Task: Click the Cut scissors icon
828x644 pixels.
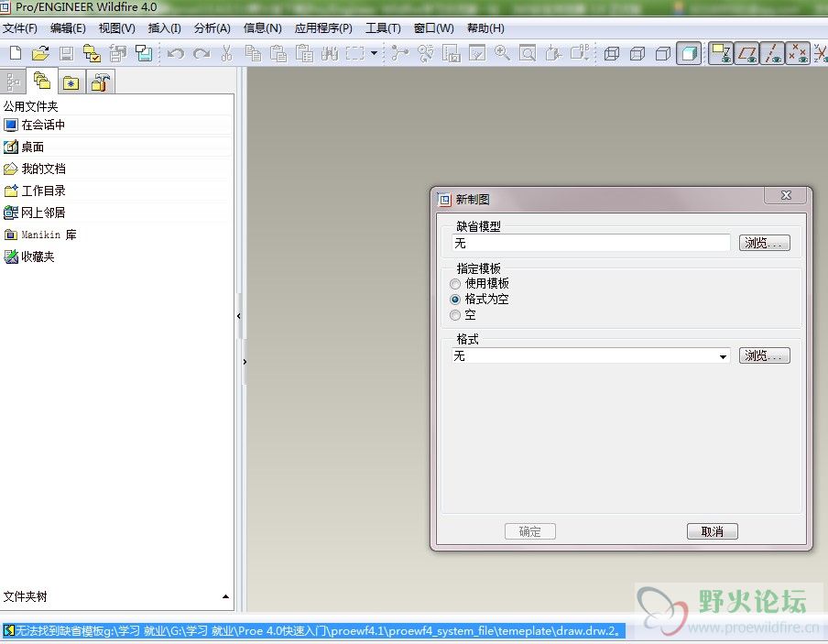Action: click(x=226, y=53)
